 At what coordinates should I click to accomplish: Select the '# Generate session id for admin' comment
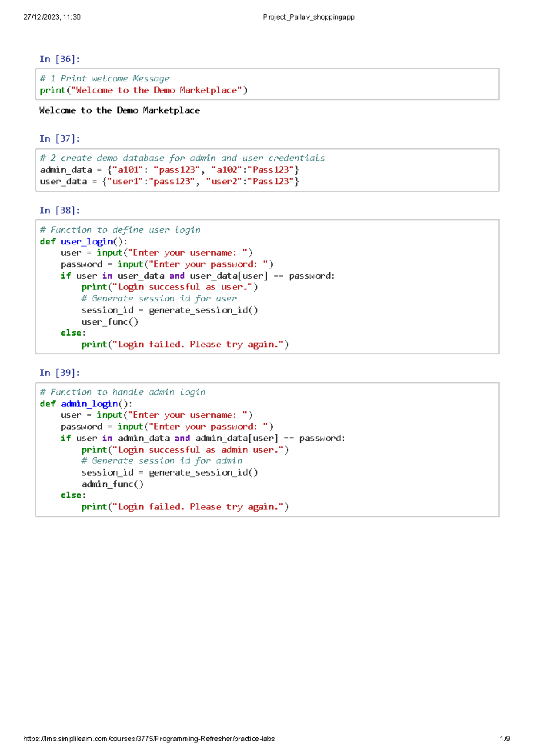click(162, 461)
